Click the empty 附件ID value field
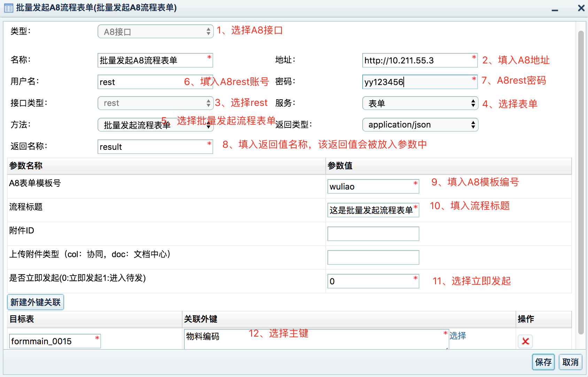 (x=373, y=234)
